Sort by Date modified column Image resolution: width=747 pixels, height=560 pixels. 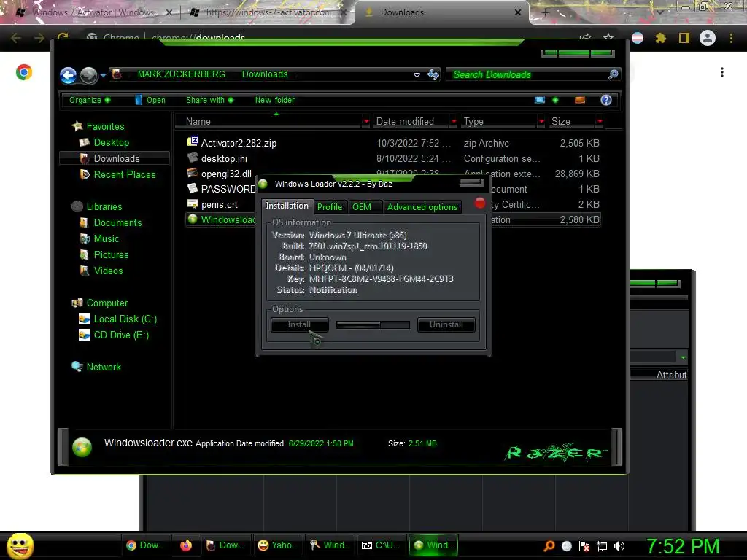click(411, 122)
